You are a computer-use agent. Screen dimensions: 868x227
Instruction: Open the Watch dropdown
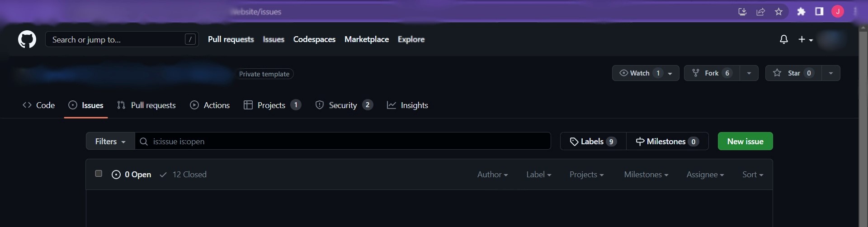(646, 73)
